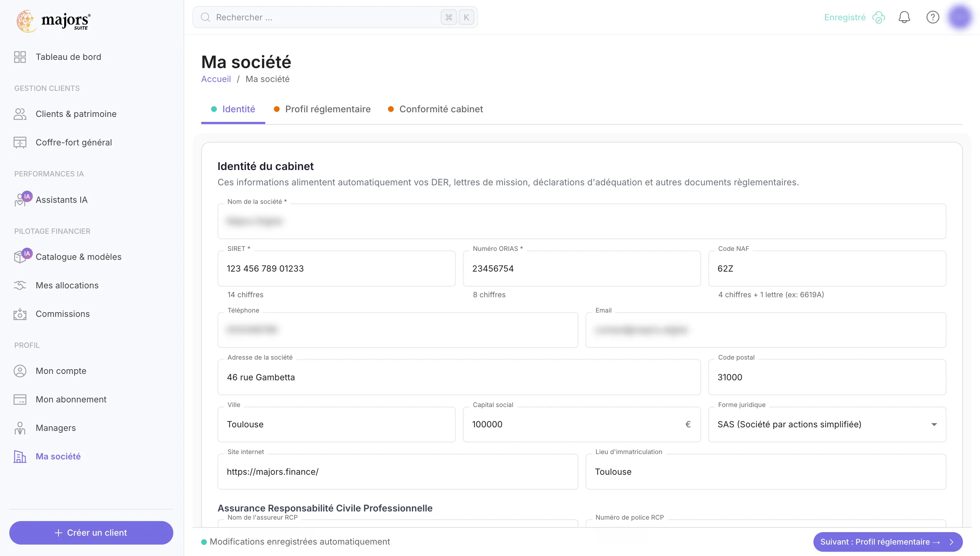980x556 pixels.
Task: Open the Tableau de bord grid icon
Action: [x=20, y=57]
